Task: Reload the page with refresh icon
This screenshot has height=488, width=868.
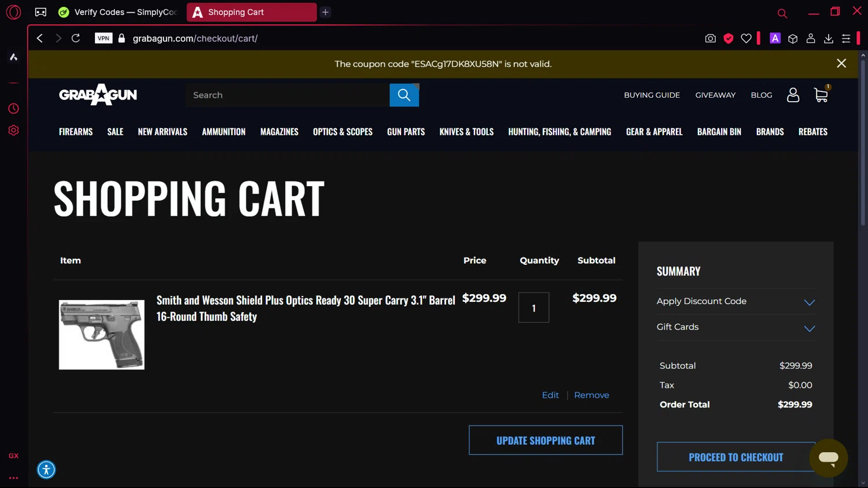Action: [x=76, y=38]
